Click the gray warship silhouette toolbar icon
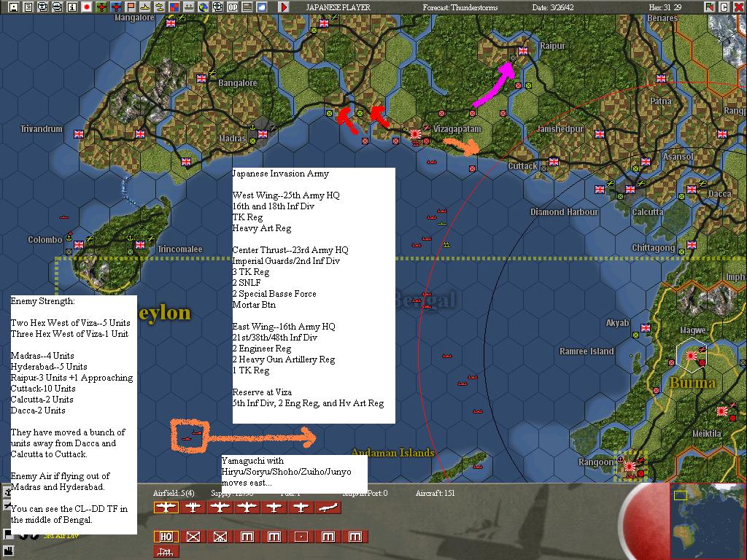 (189, 7)
